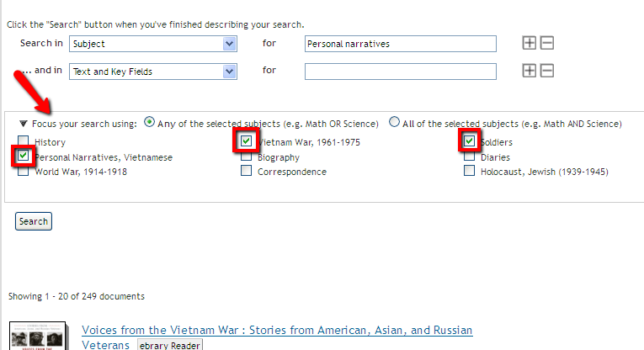Image resolution: width=644 pixels, height=350 pixels.
Task: Check the Holocaust, Jewish (1939-1945) checkbox
Action: click(x=469, y=171)
